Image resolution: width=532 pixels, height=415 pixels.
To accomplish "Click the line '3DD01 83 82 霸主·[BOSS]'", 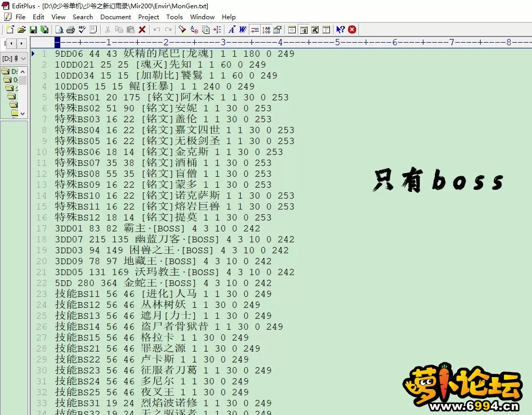I will (x=157, y=228).
